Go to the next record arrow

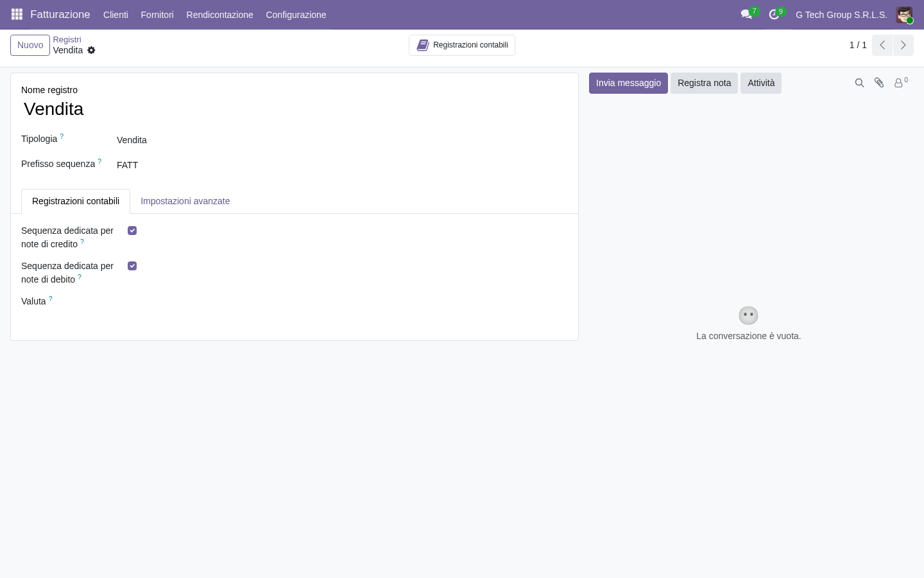[903, 45]
